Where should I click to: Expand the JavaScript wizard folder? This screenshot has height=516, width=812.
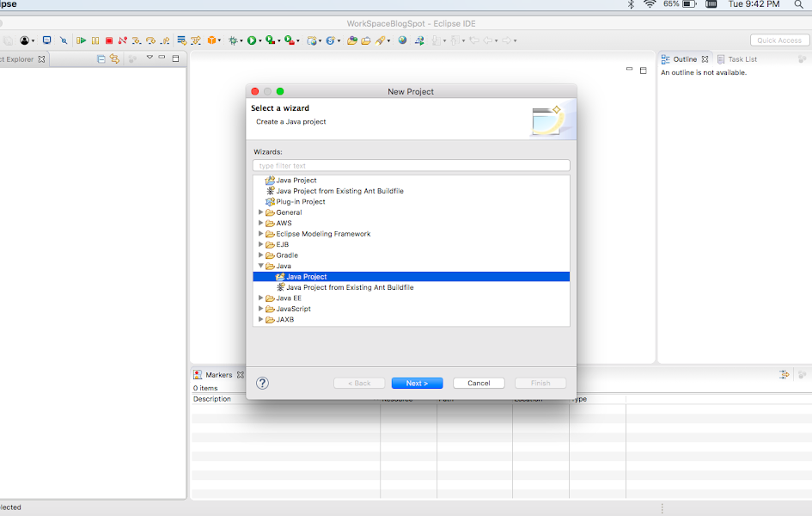pyautogui.click(x=261, y=308)
